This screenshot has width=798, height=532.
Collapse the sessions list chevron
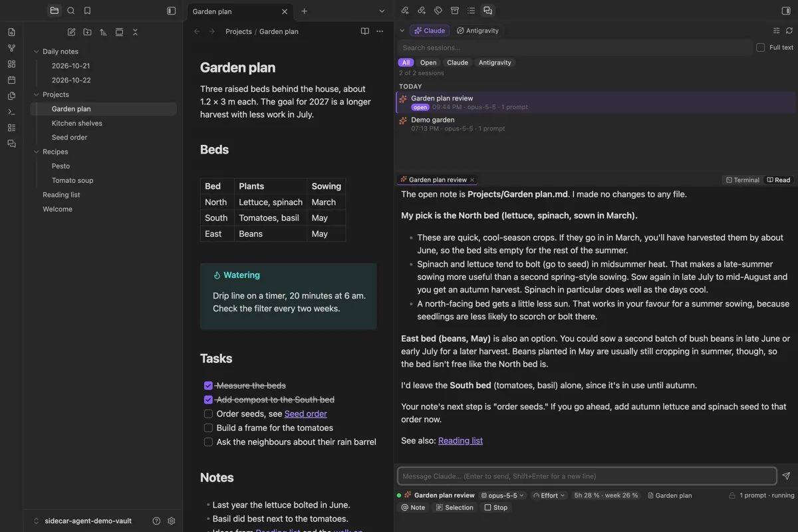[x=402, y=31]
